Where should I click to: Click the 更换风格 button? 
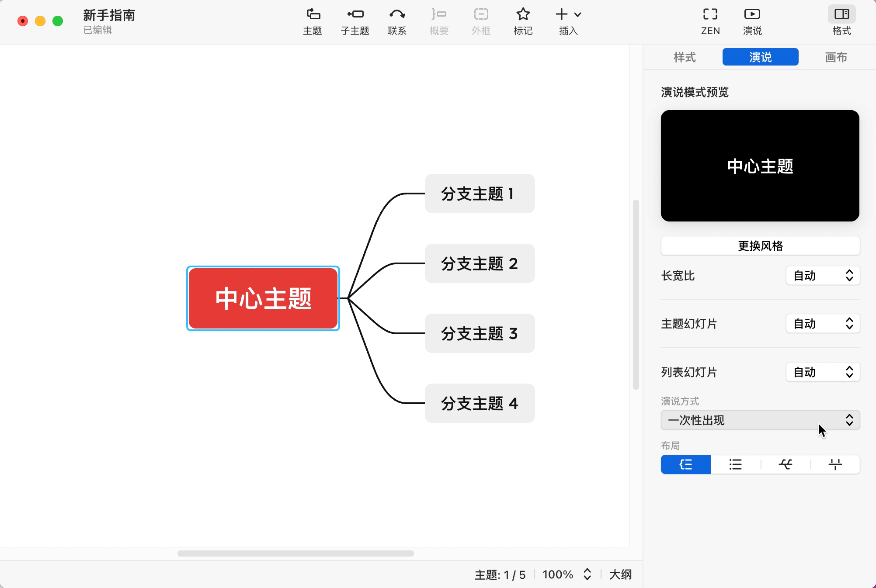click(760, 246)
